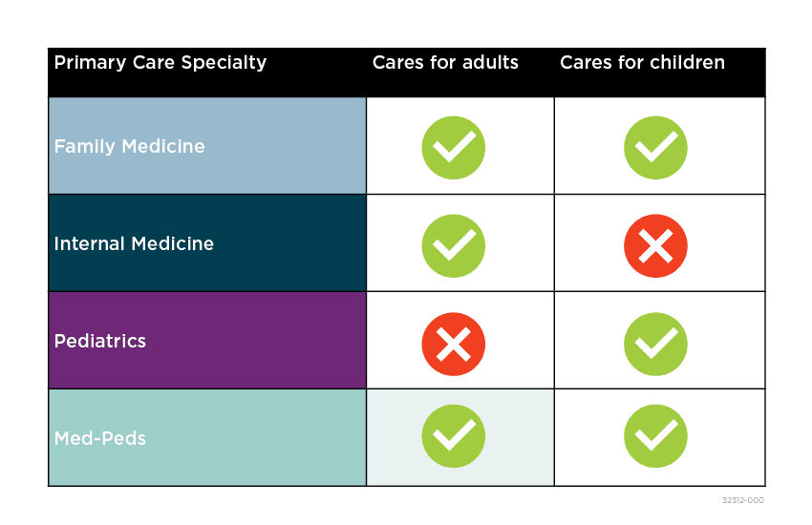Viewport: 812px width, 525px height.
Task: Click the Family Medicine adults green checkmark
Action: (x=454, y=148)
